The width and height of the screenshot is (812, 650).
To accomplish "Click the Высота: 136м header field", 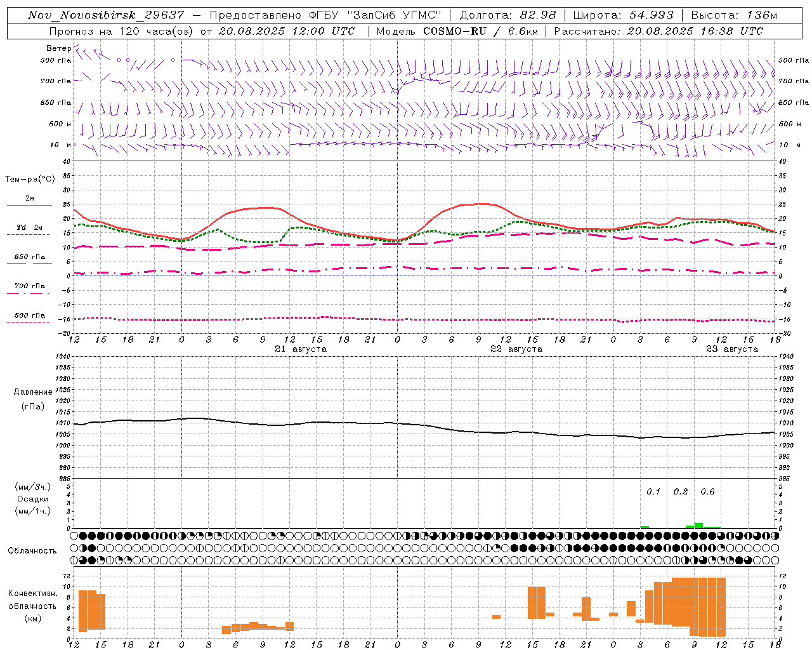I will (x=734, y=15).
